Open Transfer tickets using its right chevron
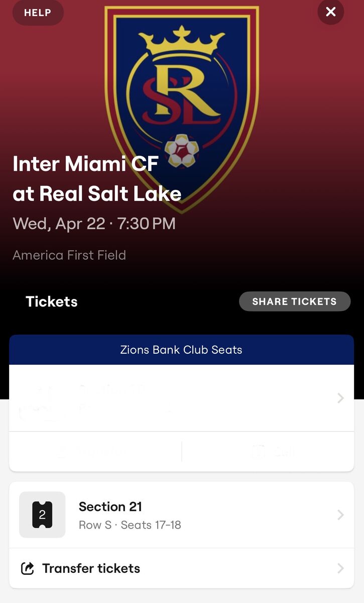The height and width of the screenshot is (603, 364). pyautogui.click(x=340, y=568)
